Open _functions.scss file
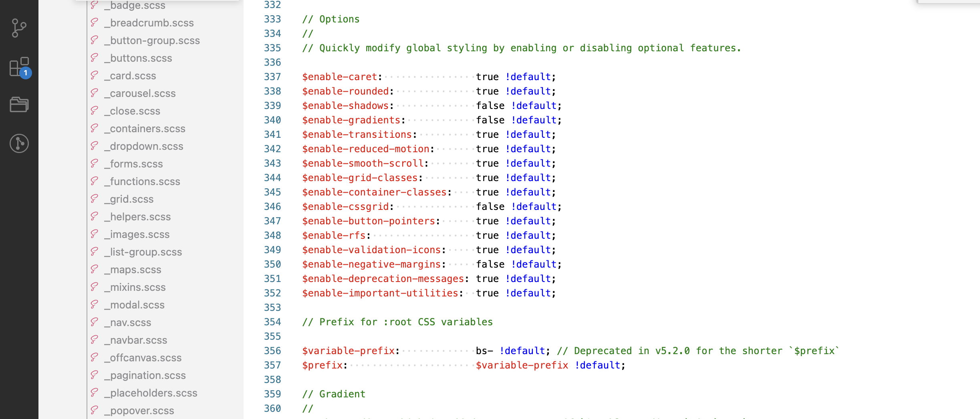Screen dimensions: 980x419 click(x=142, y=181)
